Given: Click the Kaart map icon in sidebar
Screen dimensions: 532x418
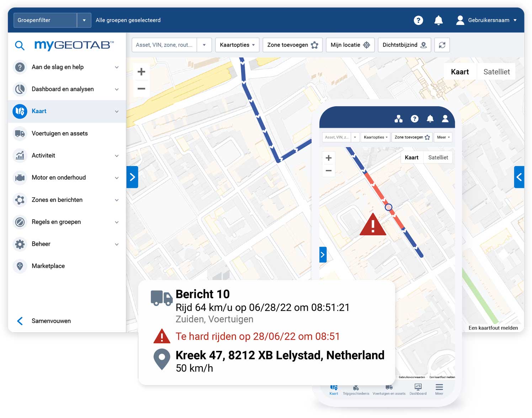Looking at the screenshot, I should pyautogui.click(x=20, y=111).
